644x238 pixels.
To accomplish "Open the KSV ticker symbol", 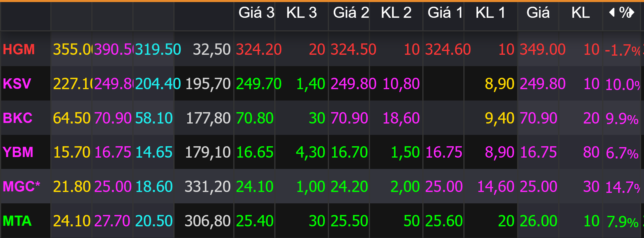I will tap(17, 84).
